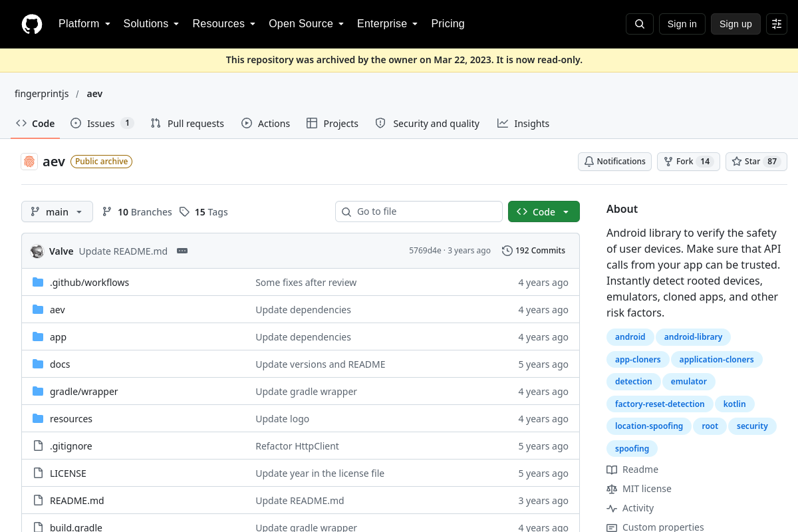Switch to the Insights tab
The image size is (798, 532).
click(523, 124)
